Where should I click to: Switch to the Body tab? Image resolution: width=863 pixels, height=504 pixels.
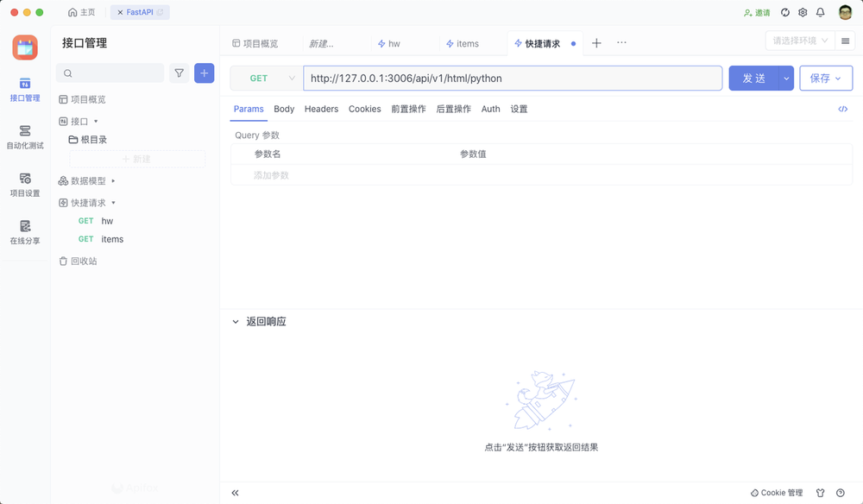(x=284, y=109)
